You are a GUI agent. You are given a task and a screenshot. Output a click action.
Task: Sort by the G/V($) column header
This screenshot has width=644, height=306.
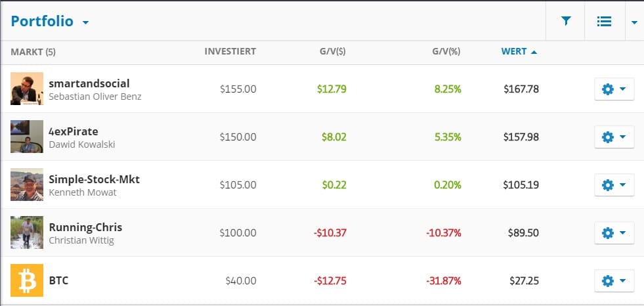[x=328, y=51]
